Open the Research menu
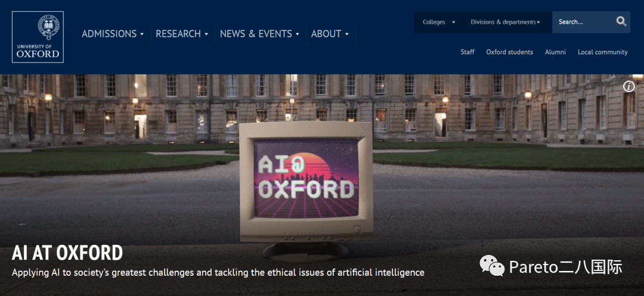The image size is (644, 296). (182, 33)
